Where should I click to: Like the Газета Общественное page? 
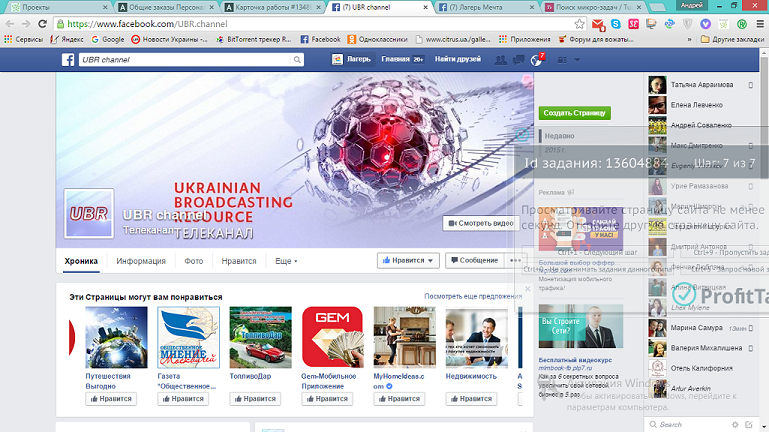(183, 399)
